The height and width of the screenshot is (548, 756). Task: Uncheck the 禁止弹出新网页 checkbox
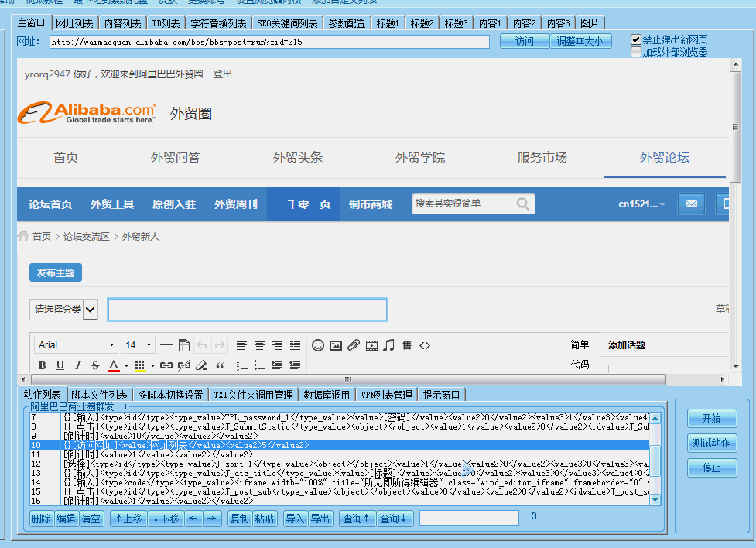click(636, 39)
